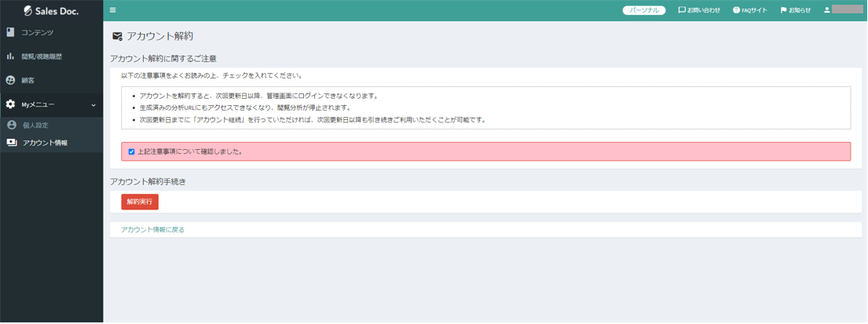This screenshot has width=868, height=324.
Task: Click the Sales Doc. logo
Action: (x=52, y=10)
